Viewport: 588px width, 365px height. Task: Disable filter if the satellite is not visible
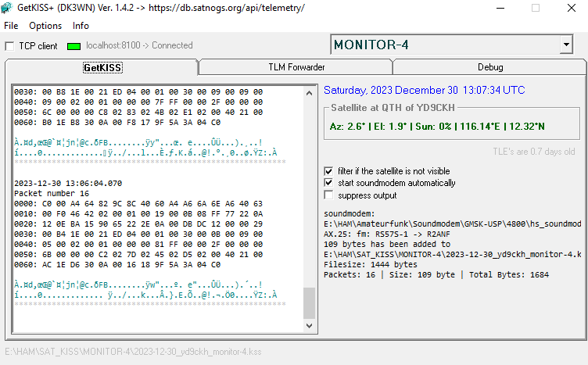tap(328, 171)
